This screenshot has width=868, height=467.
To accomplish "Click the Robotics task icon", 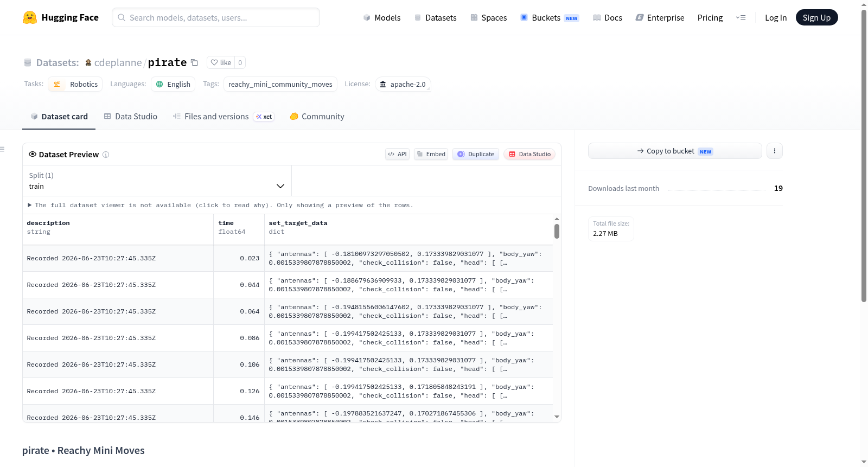I will click(x=57, y=84).
